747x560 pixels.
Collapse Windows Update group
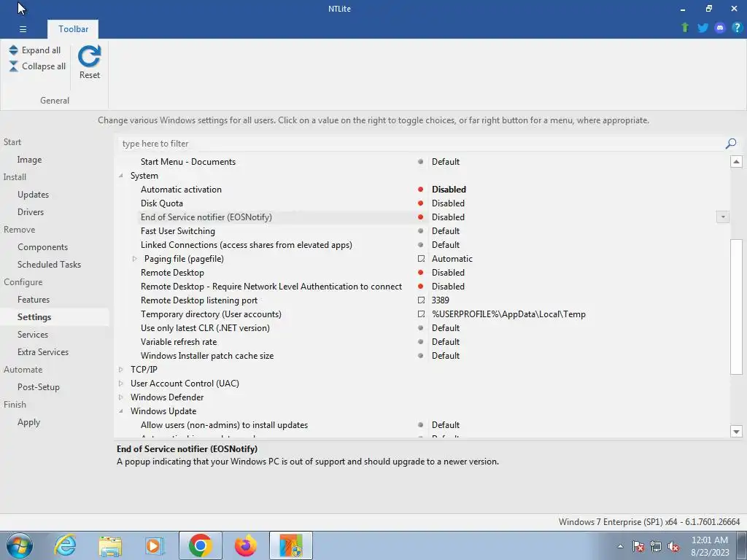121,411
